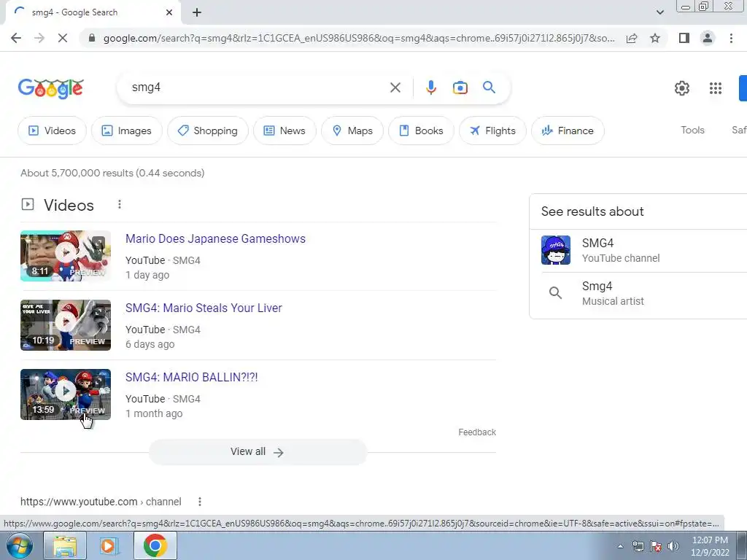Filter results by Images
This screenshot has height=560, width=747.
(127, 131)
